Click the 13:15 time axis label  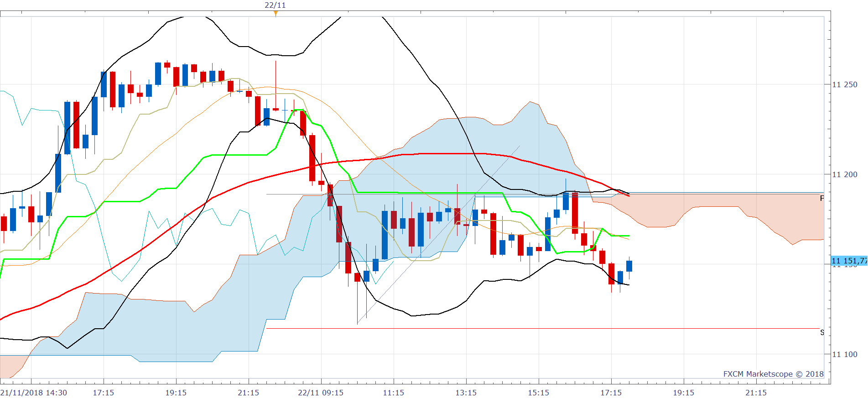click(466, 393)
